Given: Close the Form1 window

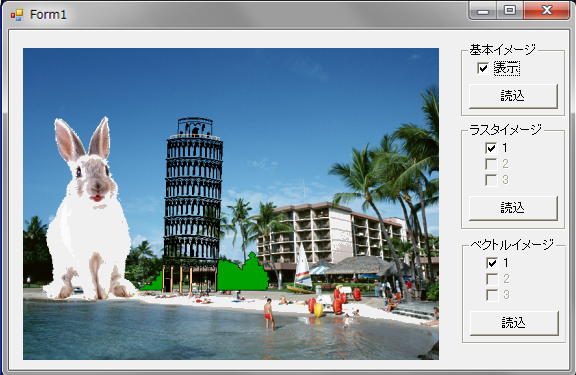Looking at the screenshot, I should [x=547, y=11].
